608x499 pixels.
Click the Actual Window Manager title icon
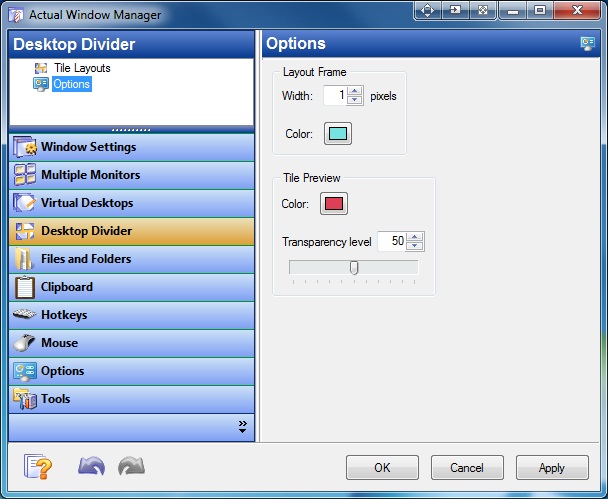tap(16, 16)
